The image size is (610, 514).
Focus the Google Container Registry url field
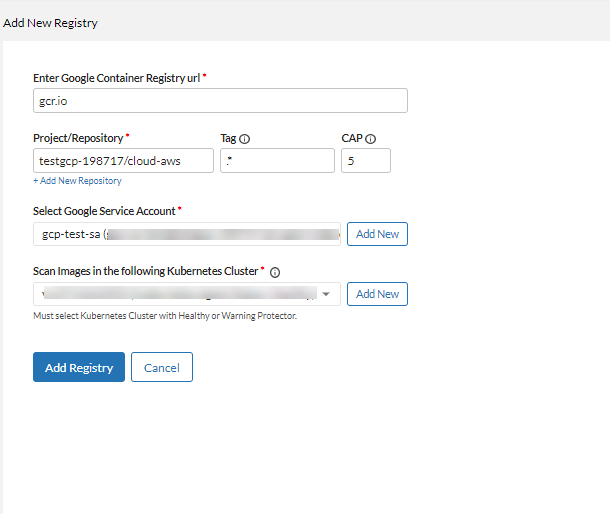pos(220,101)
